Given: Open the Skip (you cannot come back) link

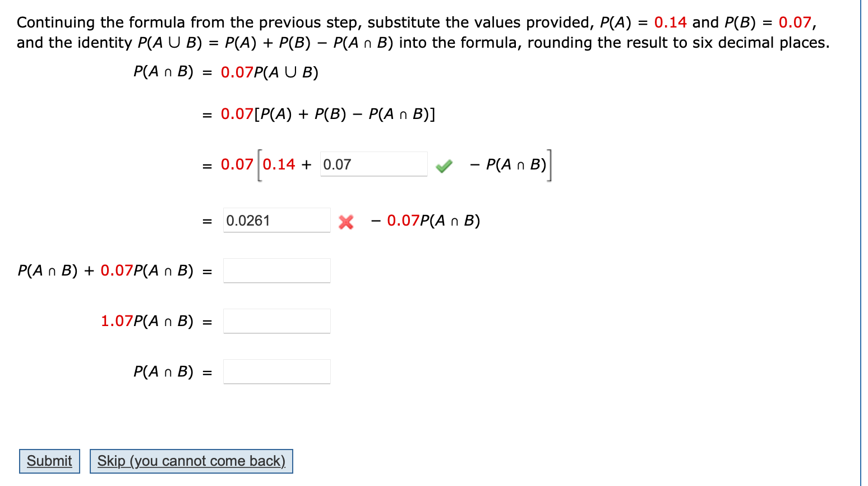Looking at the screenshot, I should 191,460.
